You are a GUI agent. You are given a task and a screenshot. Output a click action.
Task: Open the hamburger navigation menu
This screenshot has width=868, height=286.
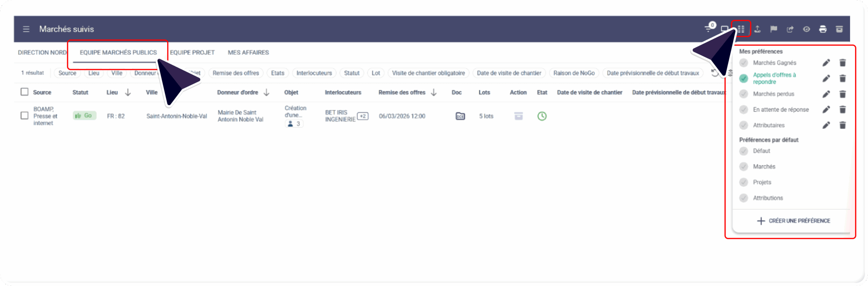(26, 29)
